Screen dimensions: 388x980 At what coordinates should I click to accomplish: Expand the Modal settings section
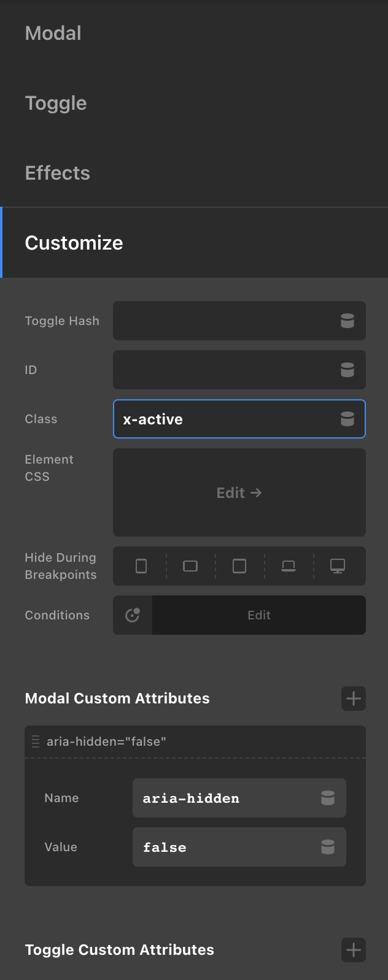tap(53, 33)
